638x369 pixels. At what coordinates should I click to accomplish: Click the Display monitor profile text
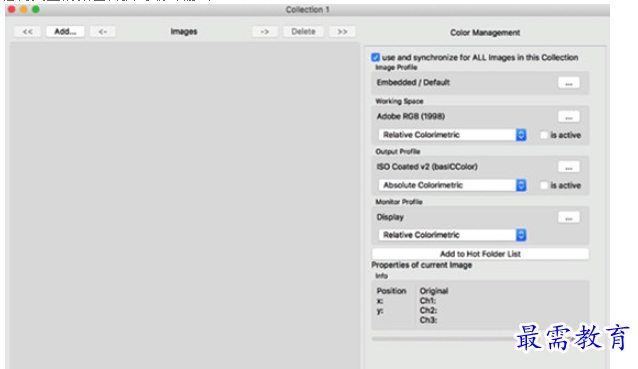coord(390,217)
